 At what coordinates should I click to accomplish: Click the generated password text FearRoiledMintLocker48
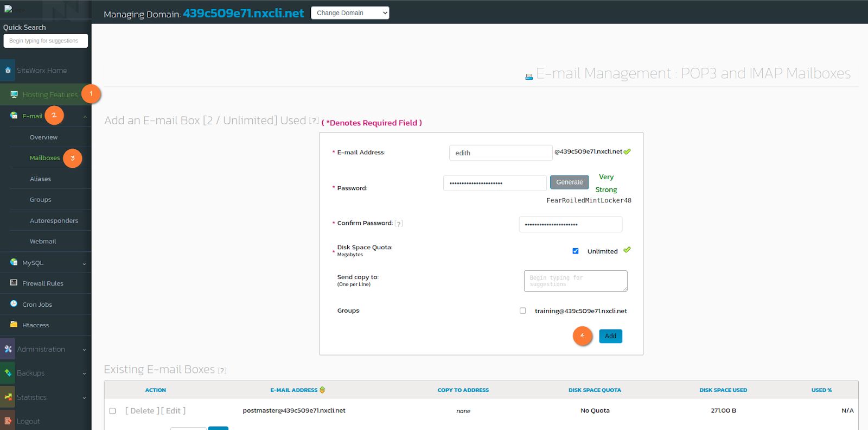click(589, 200)
